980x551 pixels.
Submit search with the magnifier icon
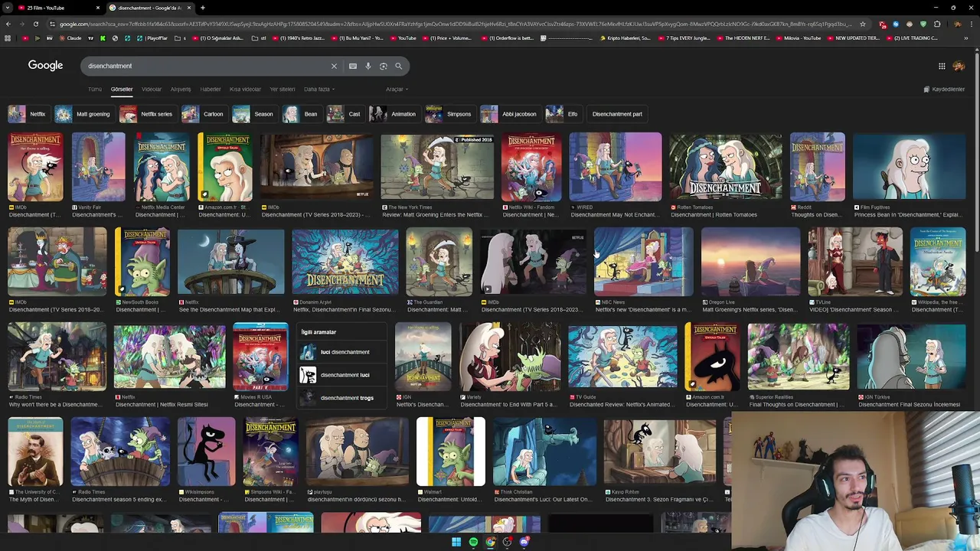click(399, 66)
